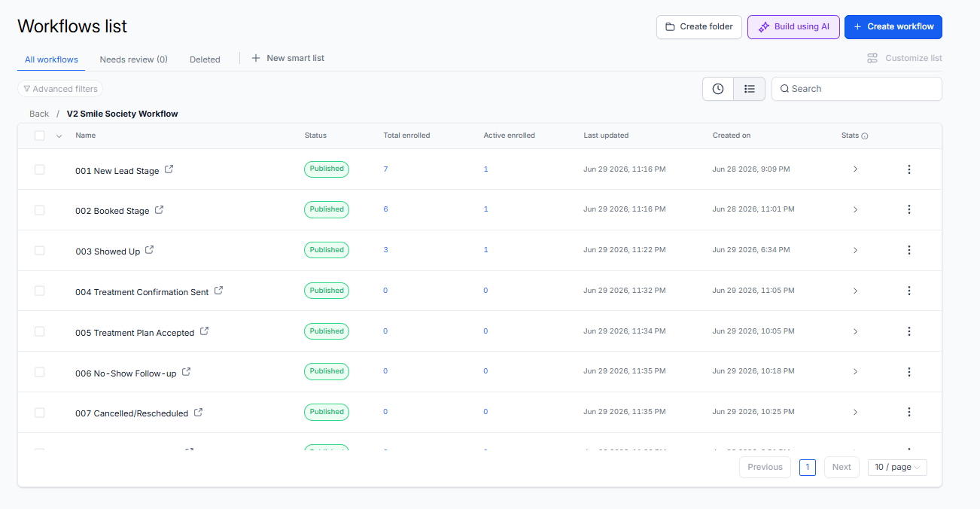The width and height of the screenshot is (980, 509).
Task: Click the search magnifier icon
Action: click(785, 89)
